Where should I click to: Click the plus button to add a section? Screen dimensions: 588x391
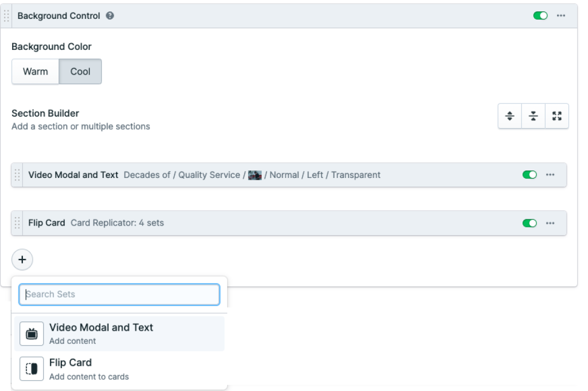coord(22,260)
